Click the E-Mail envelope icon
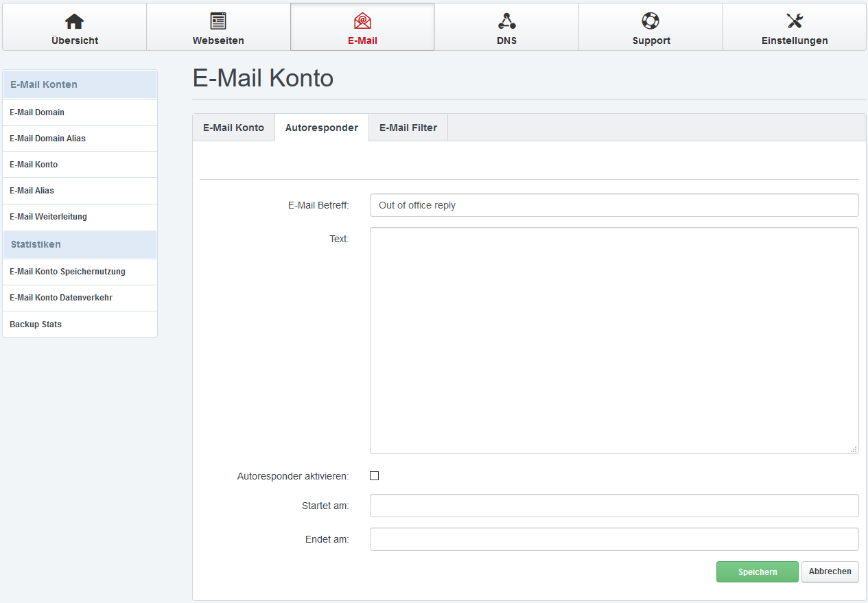Image resolution: width=868 pixels, height=603 pixels. point(362,21)
